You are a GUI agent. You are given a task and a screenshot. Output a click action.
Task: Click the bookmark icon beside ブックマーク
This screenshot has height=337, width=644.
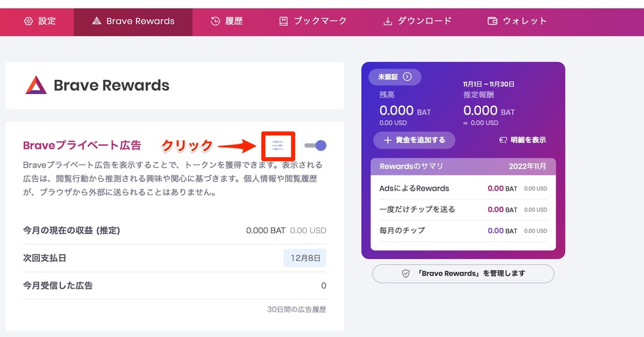[x=283, y=21]
